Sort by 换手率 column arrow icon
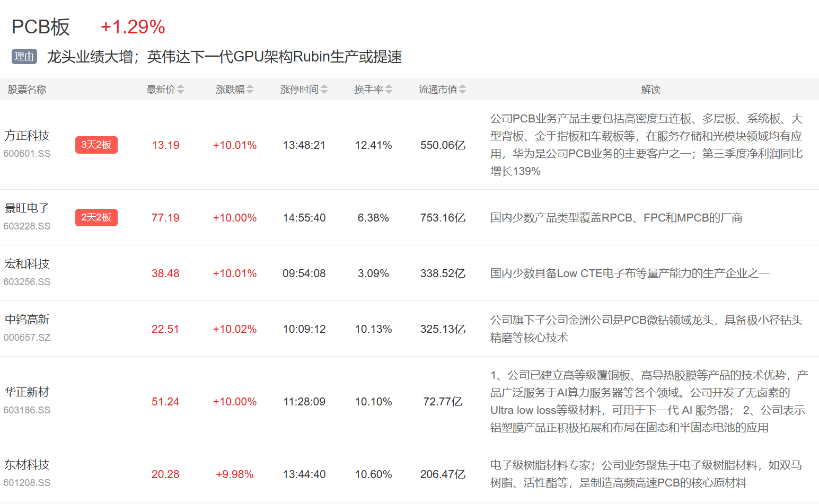Viewport: 819px width, 504px height. tap(389, 90)
